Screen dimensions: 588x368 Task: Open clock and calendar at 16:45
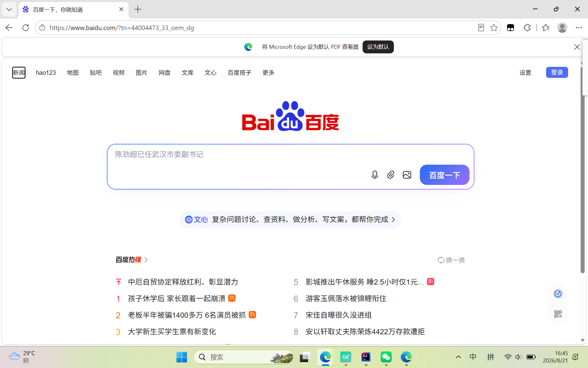(x=555, y=357)
